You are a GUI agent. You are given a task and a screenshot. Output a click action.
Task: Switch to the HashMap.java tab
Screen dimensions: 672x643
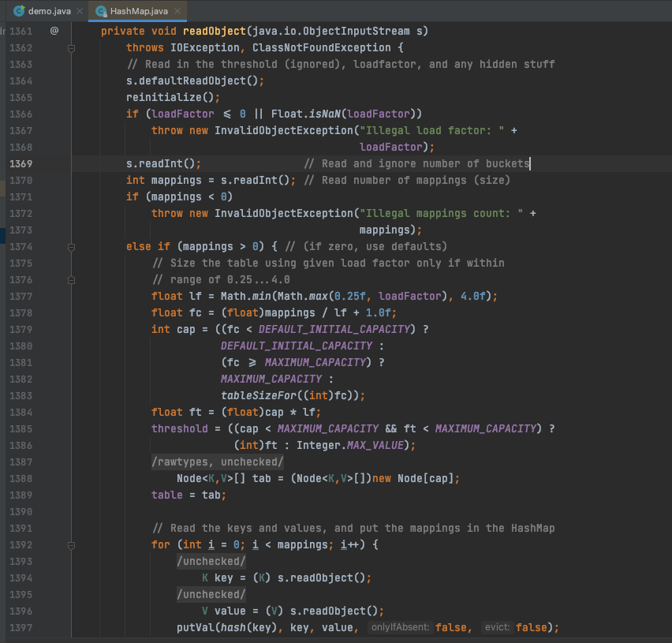[x=139, y=11]
